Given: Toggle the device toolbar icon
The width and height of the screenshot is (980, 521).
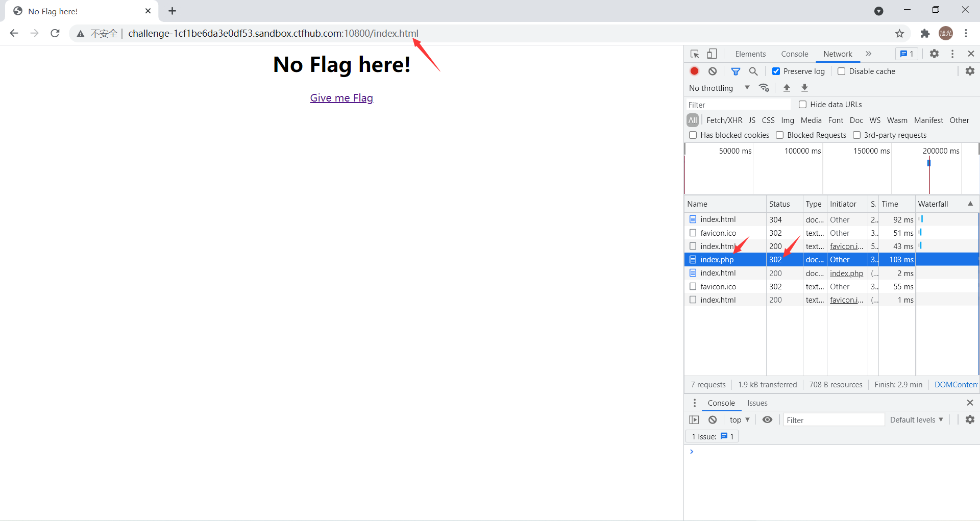Looking at the screenshot, I should (x=712, y=54).
